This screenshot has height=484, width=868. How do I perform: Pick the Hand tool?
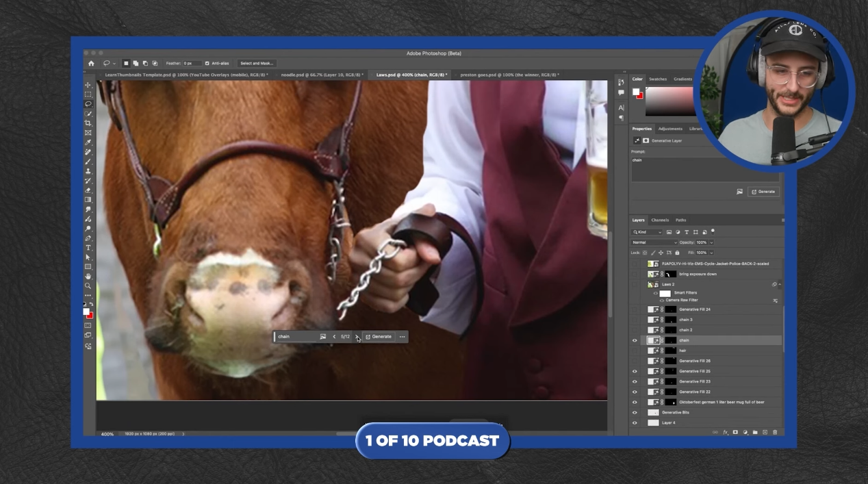[88, 276]
